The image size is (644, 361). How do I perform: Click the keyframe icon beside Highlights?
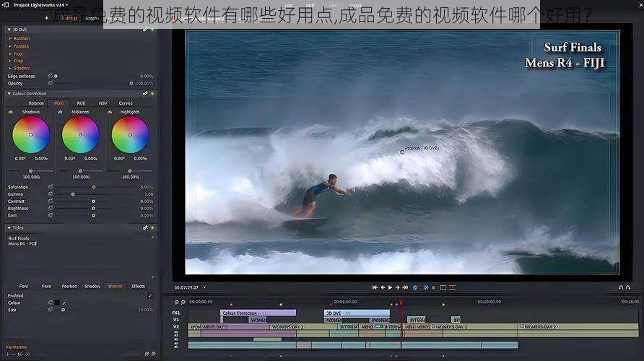(x=110, y=112)
